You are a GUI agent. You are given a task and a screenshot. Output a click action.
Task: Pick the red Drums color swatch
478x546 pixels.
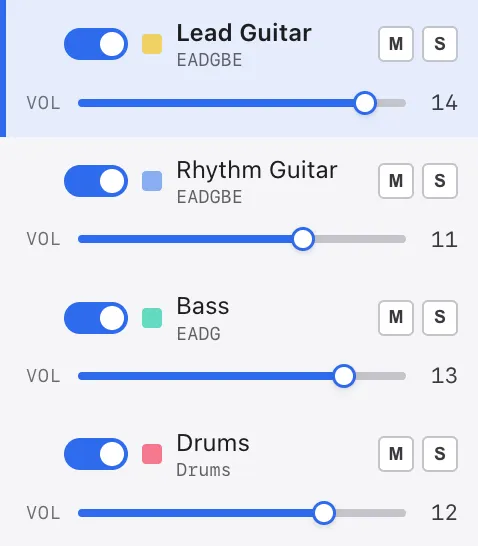pyautogui.click(x=152, y=454)
